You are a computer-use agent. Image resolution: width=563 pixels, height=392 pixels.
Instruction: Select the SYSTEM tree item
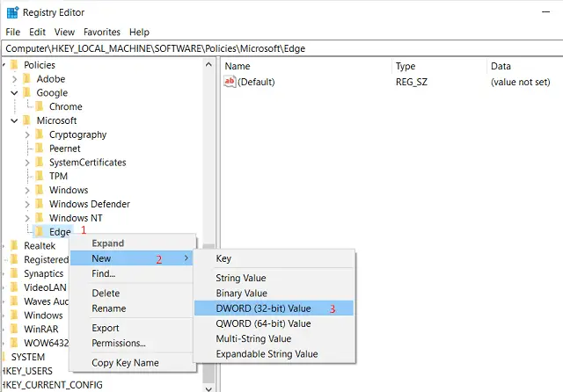[28, 357]
